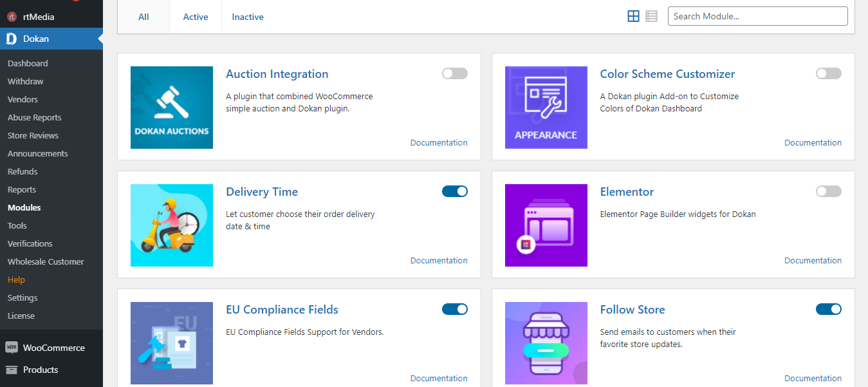
Task: Open Dokan Settings in sidebar
Action: coord(23,297)
